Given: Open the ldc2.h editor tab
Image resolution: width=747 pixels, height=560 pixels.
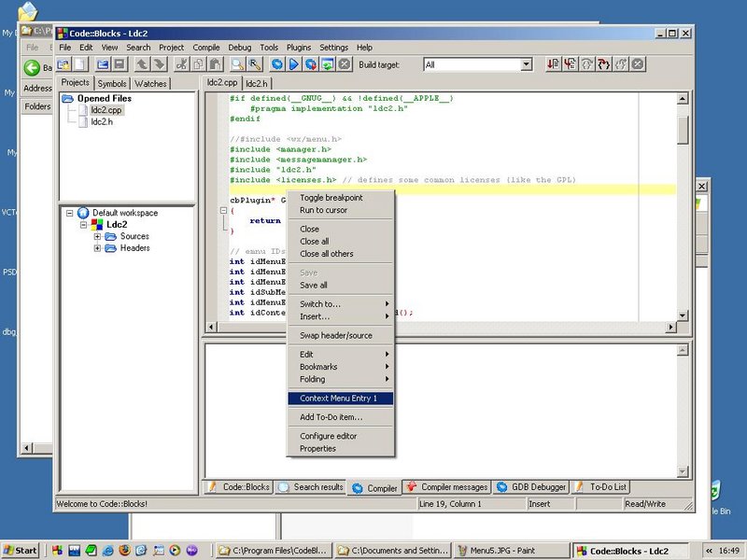Looking at the screenshot, I should click(257, 84).
